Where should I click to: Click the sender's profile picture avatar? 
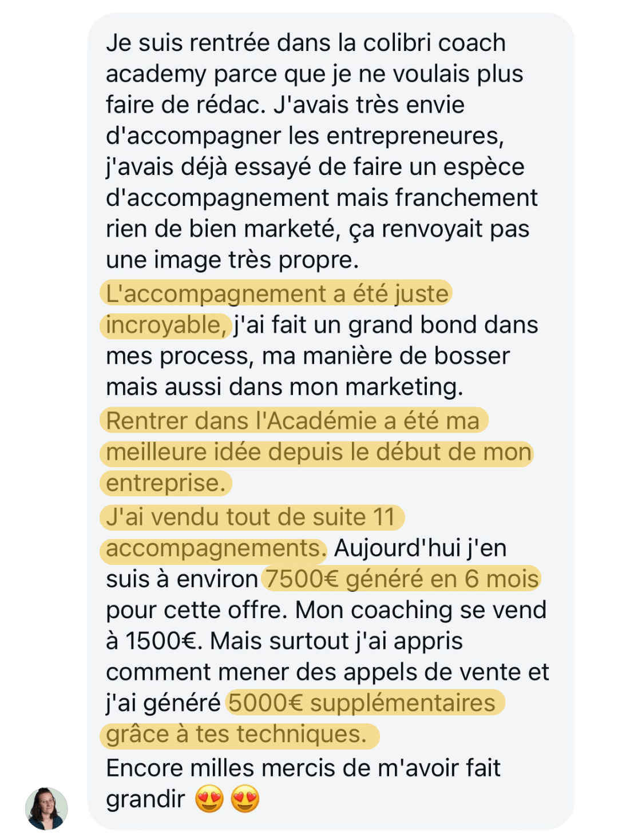point(46,808)
